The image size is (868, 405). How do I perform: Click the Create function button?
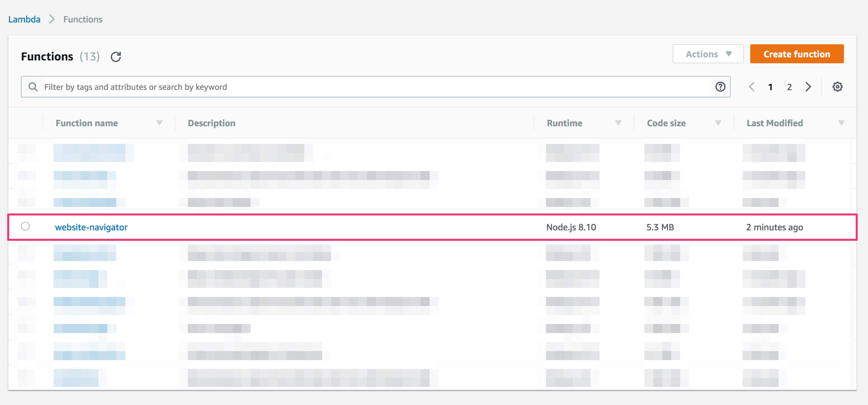pyautogui.click(x=796, y=54)
